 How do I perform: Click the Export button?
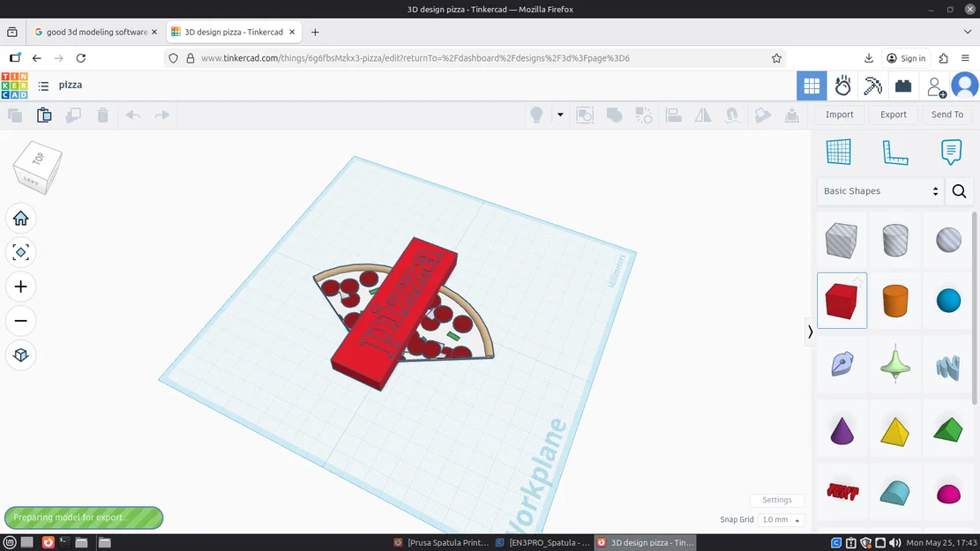[x=894, y=115]
